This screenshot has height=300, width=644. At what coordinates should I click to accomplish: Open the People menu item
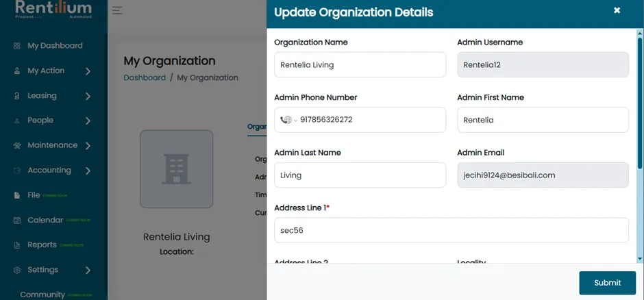pos(40,121)
